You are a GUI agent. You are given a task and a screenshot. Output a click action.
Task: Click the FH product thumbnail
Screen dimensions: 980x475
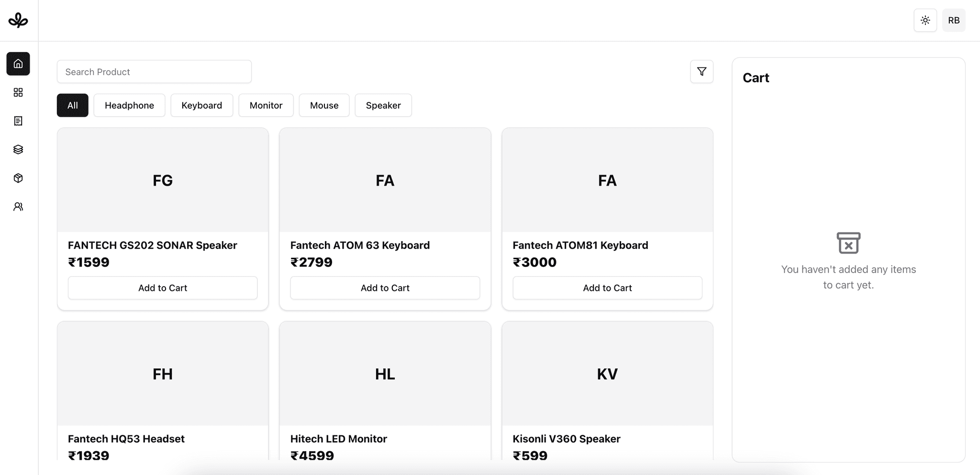163,374
